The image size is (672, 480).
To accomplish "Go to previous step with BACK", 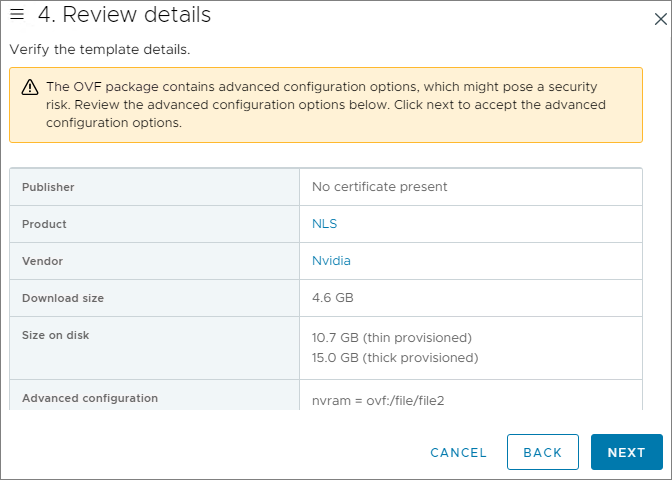I will [x=542, y=452].
